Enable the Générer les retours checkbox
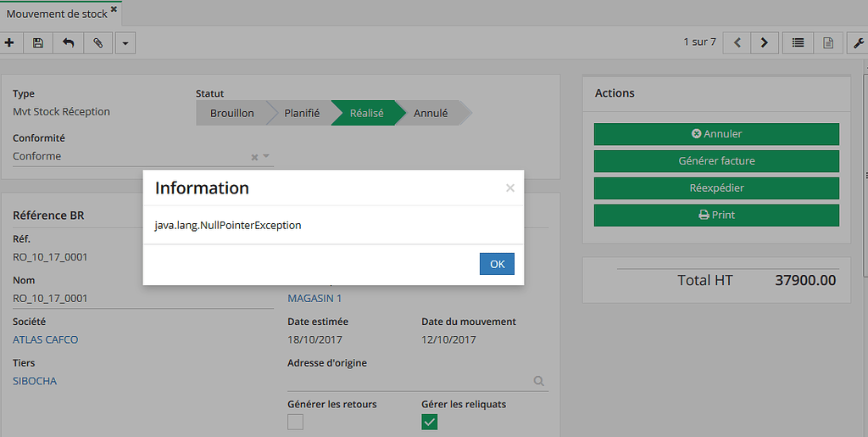Screen dimensions: 868x437 tap(295, 422)
